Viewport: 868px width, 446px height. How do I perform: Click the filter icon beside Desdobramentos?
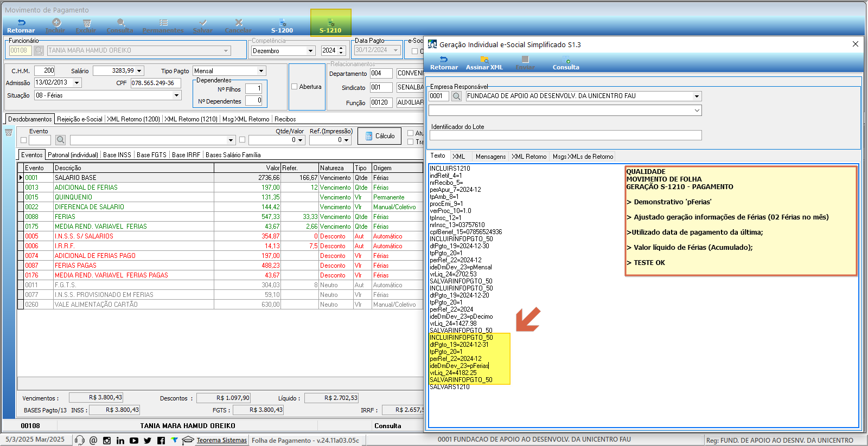point(9,133)
